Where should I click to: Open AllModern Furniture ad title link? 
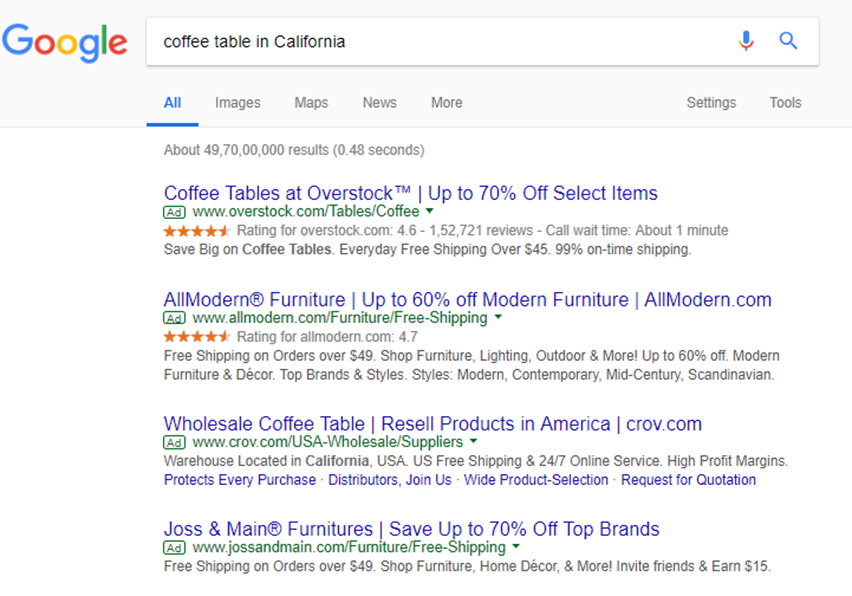(x=467, y=299)
